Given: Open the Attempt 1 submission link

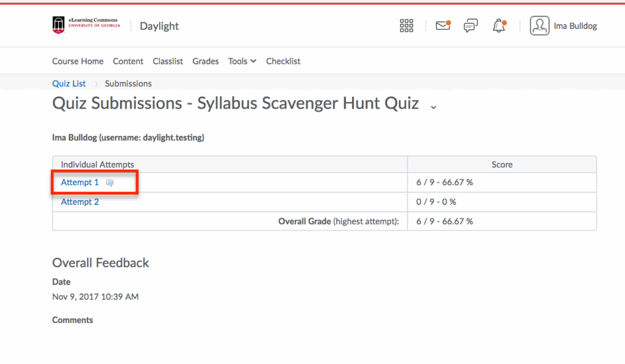Looking at the screenshot, I should (80, 182).
